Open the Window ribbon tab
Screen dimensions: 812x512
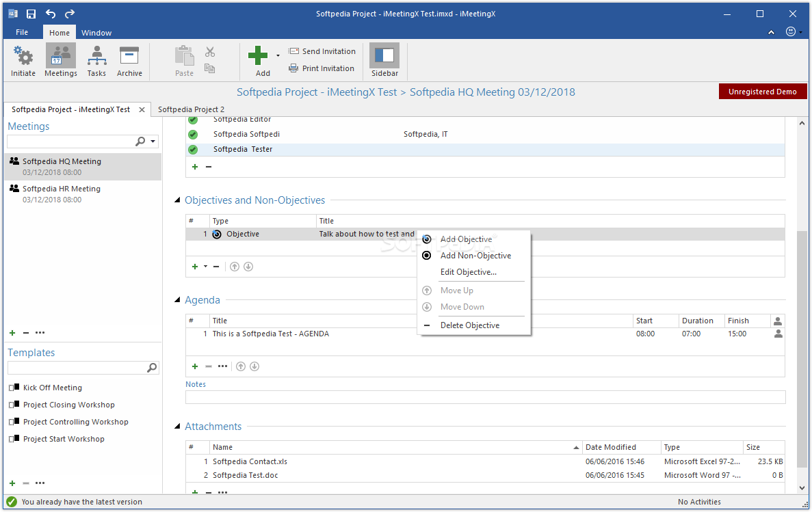[x=96, y=33]
